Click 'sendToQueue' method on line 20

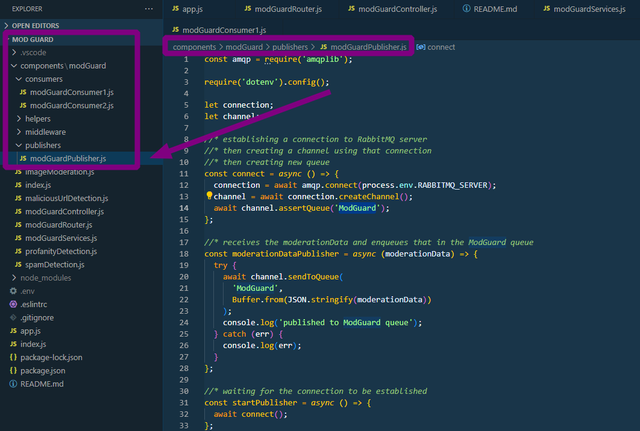(x=313, y=277)
